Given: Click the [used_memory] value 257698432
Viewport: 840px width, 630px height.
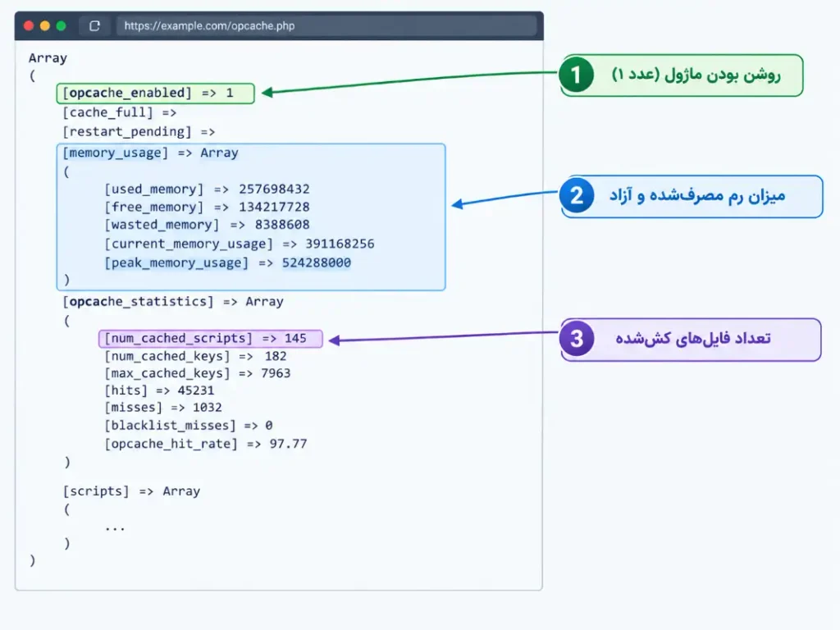Looking at the screenshot, I should [x=274, y=189].
